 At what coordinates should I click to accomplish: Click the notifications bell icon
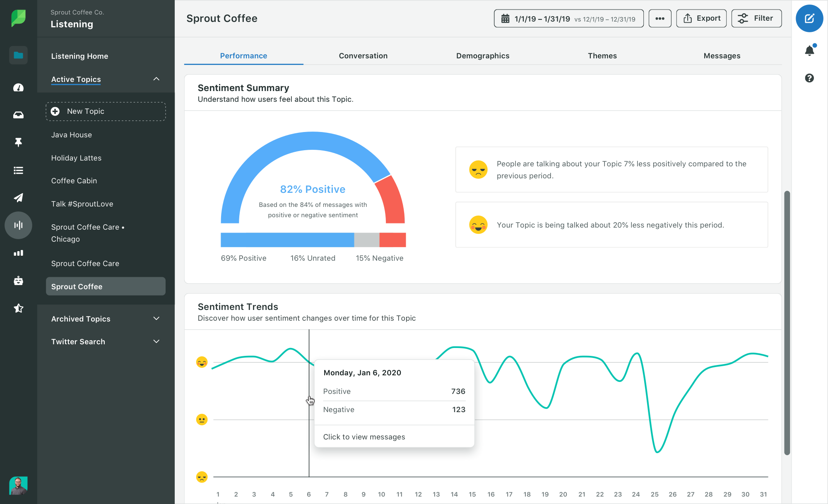[810, 50]
